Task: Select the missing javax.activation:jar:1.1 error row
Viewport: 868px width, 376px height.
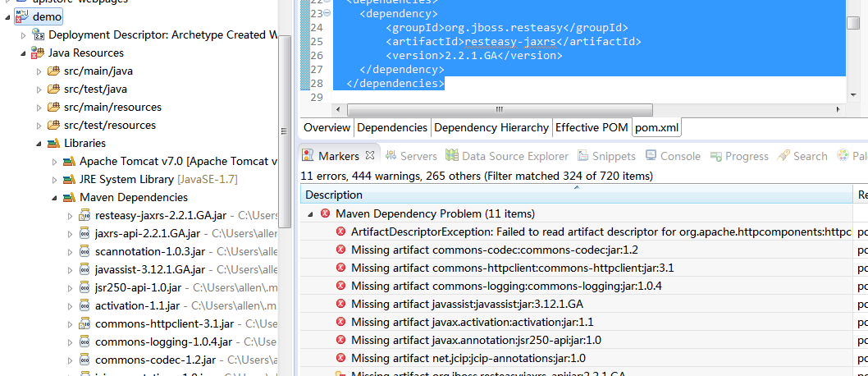Action: (576, 322)
